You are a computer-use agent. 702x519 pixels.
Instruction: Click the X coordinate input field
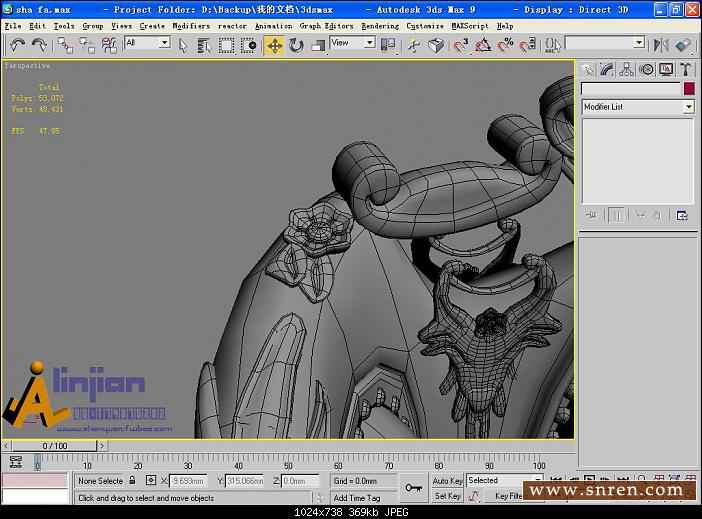tap(188, 481)
